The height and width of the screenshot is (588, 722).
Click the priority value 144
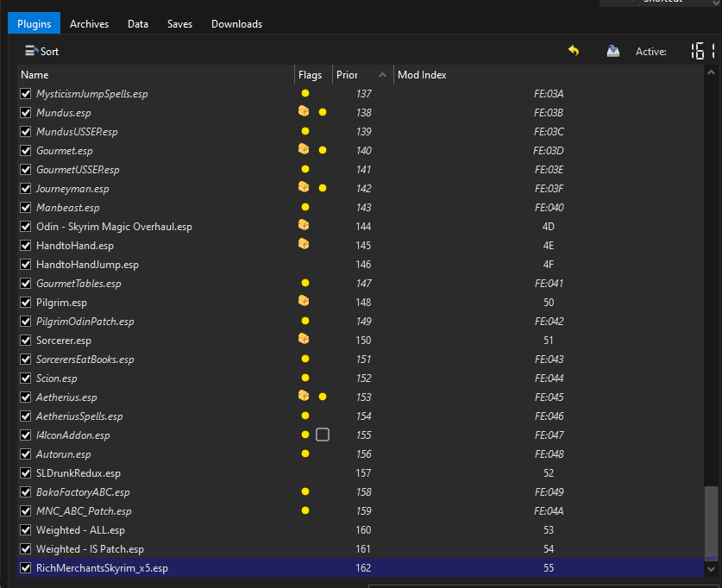point(363,227)
